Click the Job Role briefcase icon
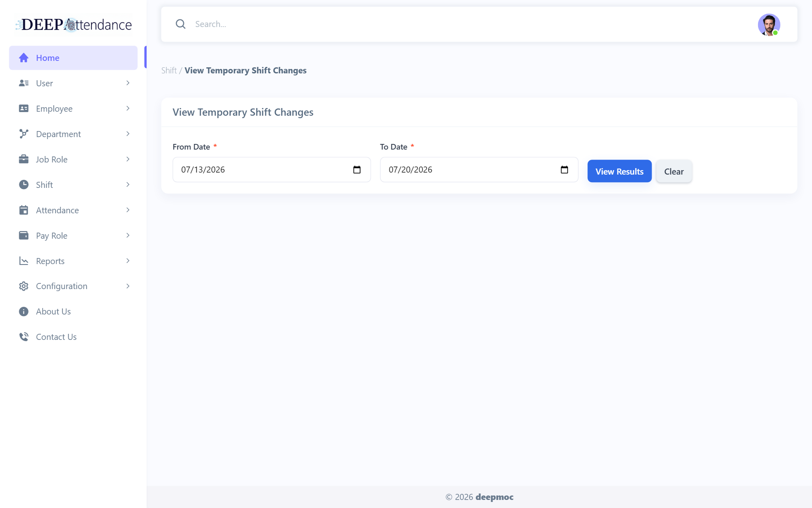 pos(24,159)
